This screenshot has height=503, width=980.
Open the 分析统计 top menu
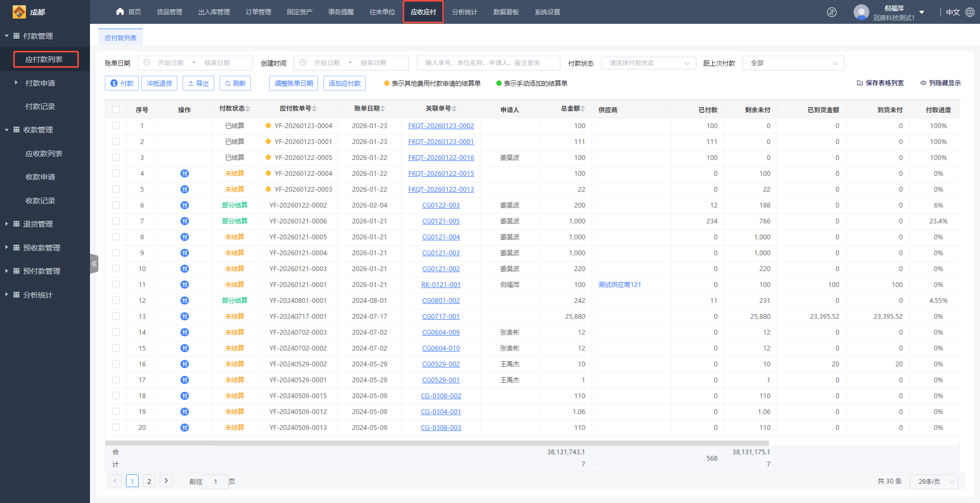(465, 12)
